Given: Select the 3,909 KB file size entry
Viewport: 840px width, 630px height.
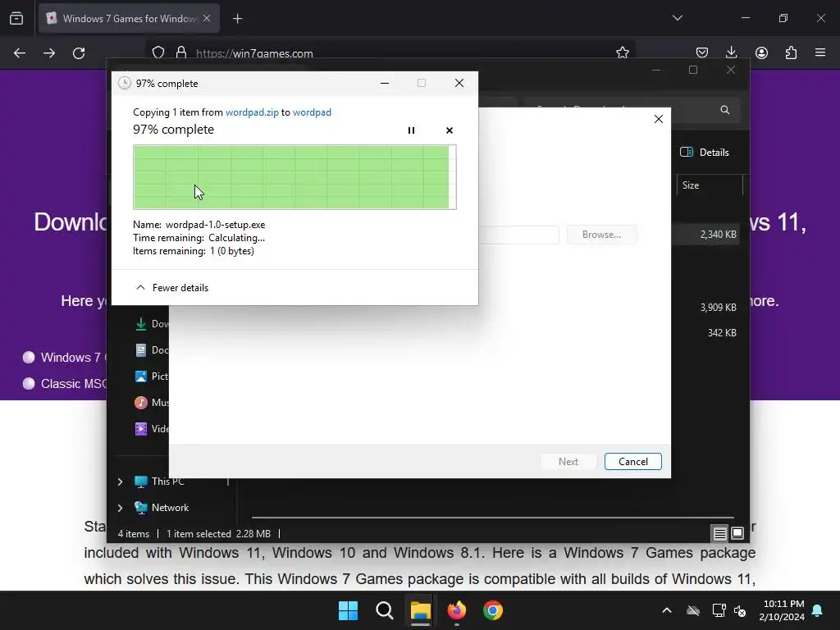Looking at the screenshot, I should coord(718,308).
